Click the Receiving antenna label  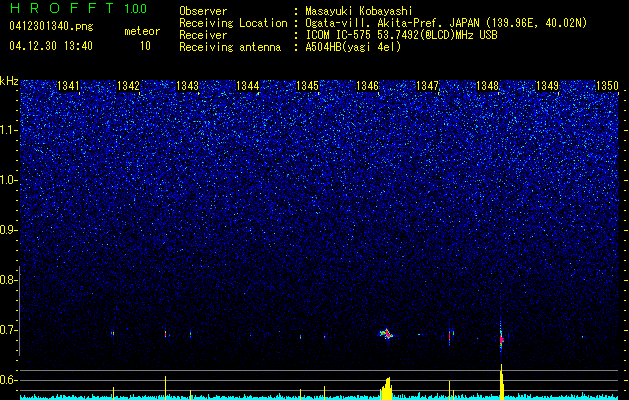coord(230,47)
